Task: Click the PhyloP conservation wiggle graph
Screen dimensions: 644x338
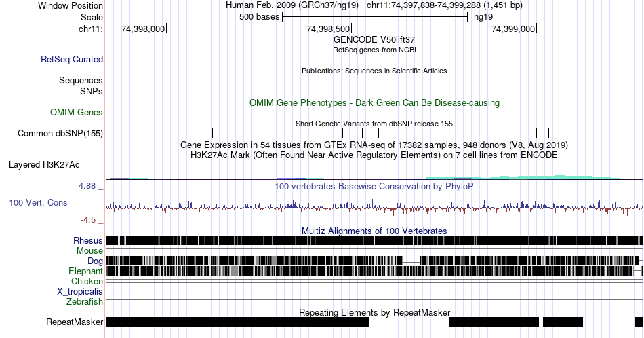Action: click(374, 208)
